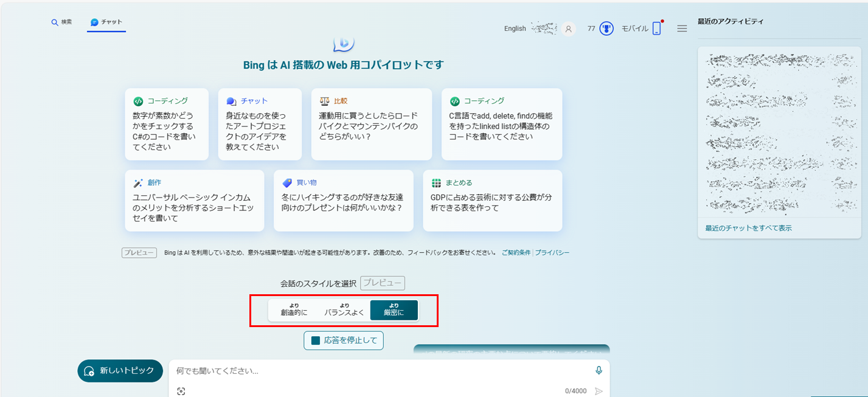The width and height of the screenshot is (868, 397).
Task: Click the send arrow icon
Action: point(599,391)
